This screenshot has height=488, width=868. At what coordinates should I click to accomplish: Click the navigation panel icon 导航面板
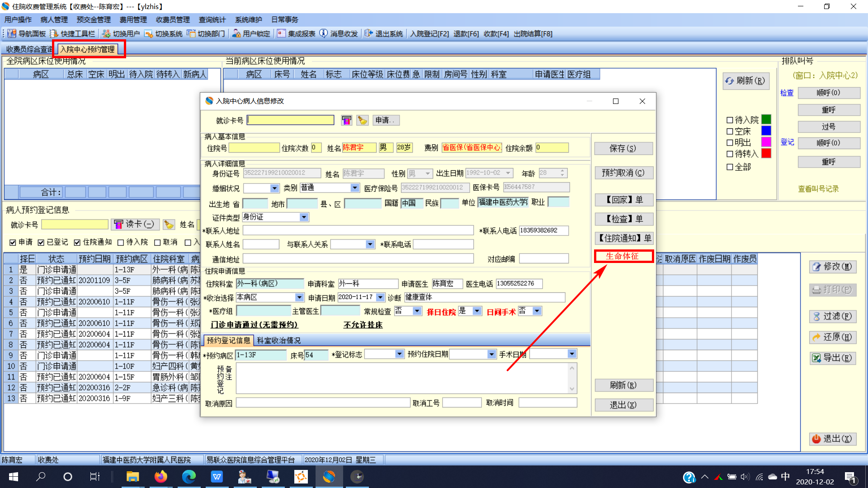(12, 34)
